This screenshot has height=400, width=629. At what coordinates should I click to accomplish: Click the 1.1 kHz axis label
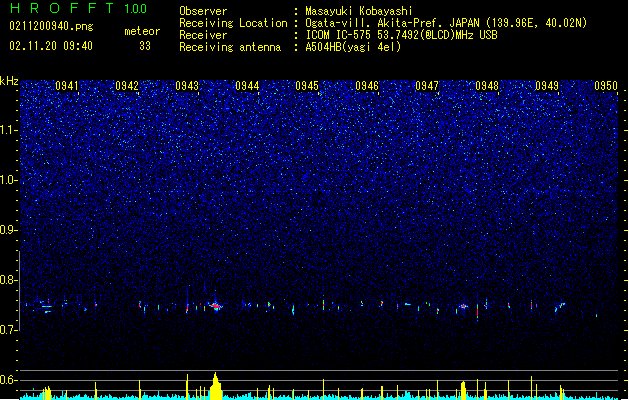tap(8, 130)
